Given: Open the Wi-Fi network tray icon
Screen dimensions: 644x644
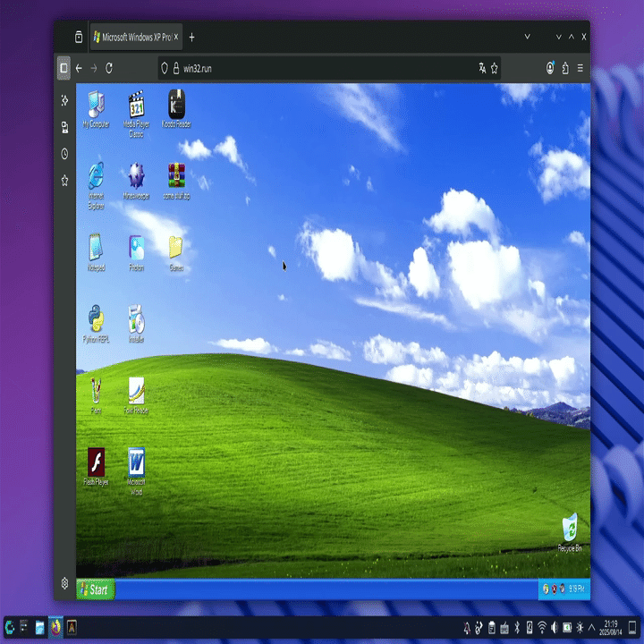Looking at the screenshot, I should pyautogui.click(x=542, y=628).
